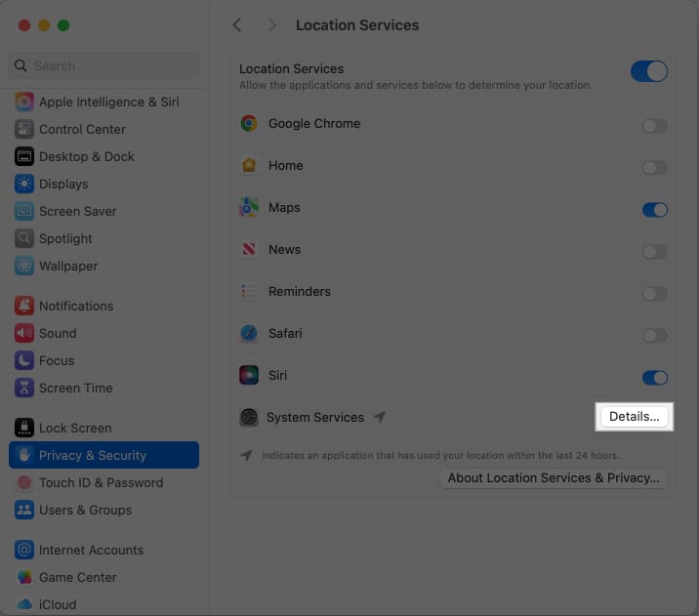
Task: Click the Reminders app icon
Action: [249, 291]
